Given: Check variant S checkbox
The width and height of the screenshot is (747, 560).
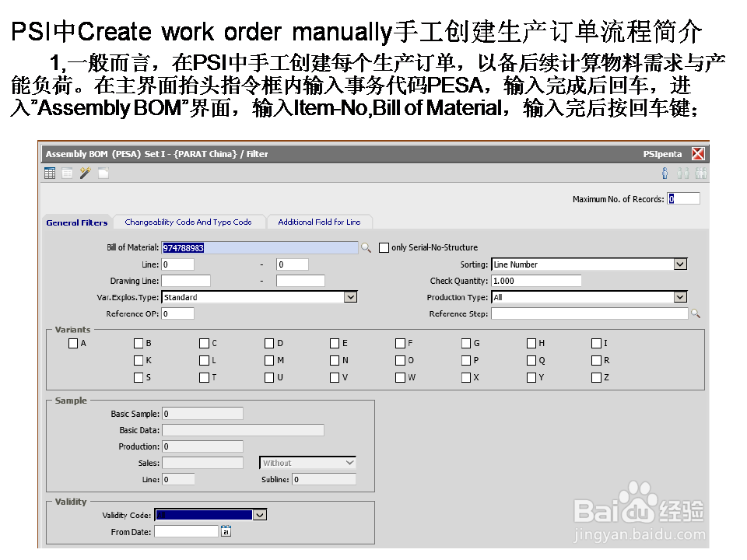Looking at the screenshot, I should [139, 378].
